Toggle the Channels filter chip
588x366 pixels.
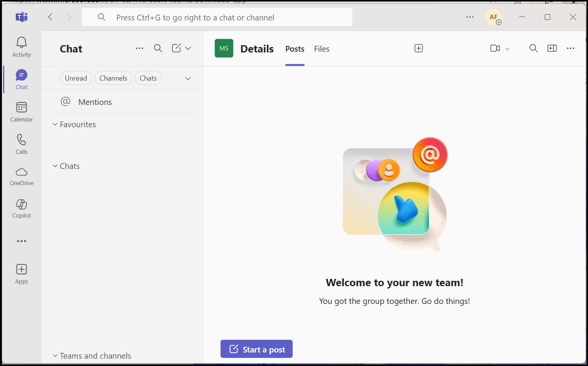coord(113,78)
